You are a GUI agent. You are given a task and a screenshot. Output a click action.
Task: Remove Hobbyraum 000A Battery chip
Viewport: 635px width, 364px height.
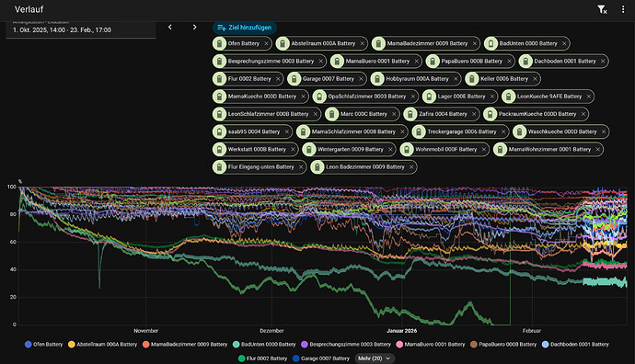click(x=456, y=79)
